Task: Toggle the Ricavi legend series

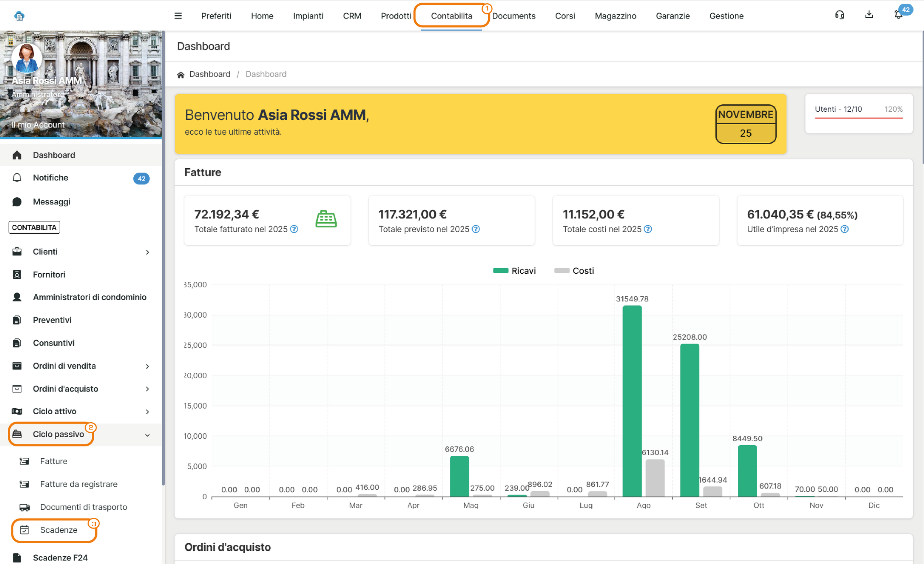Action: [x=514, y=271]
